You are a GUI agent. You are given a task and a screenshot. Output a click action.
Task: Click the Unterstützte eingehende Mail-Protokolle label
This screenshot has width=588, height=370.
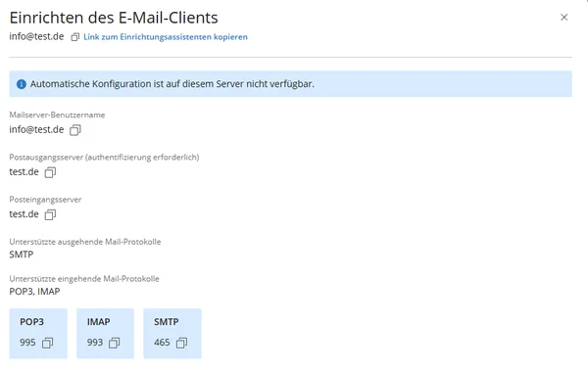pyautogui.click(x=84, y=279)
